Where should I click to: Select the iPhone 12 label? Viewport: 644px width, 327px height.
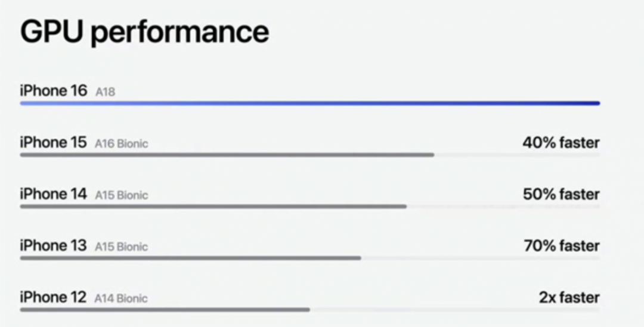pyautogui.click(x=53, y=297)
